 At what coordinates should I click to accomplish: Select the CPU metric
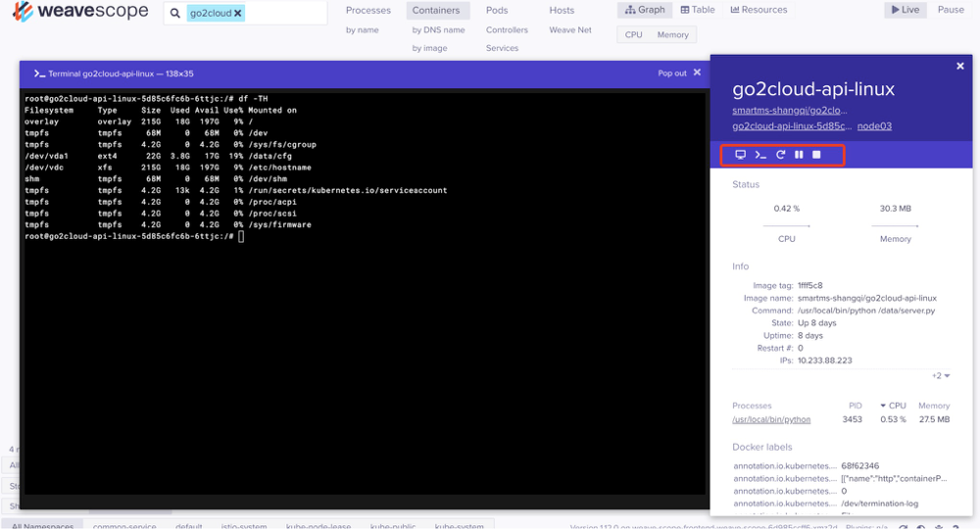click(634, 35)
